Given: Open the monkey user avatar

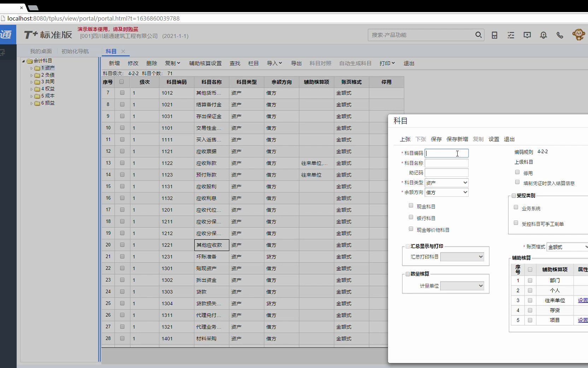Looking at the screenshot, I should (578, 35).
